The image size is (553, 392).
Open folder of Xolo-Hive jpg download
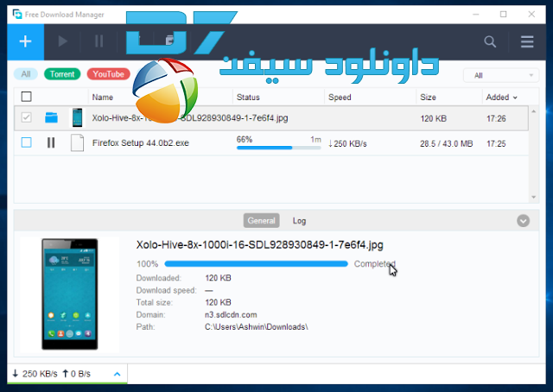pos(51,117)
